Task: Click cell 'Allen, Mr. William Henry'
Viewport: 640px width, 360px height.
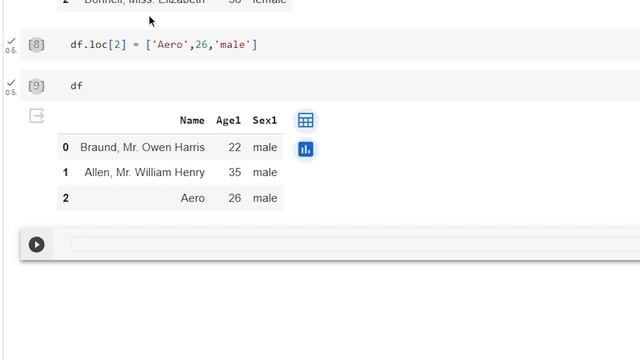Action: pos(144,172)
